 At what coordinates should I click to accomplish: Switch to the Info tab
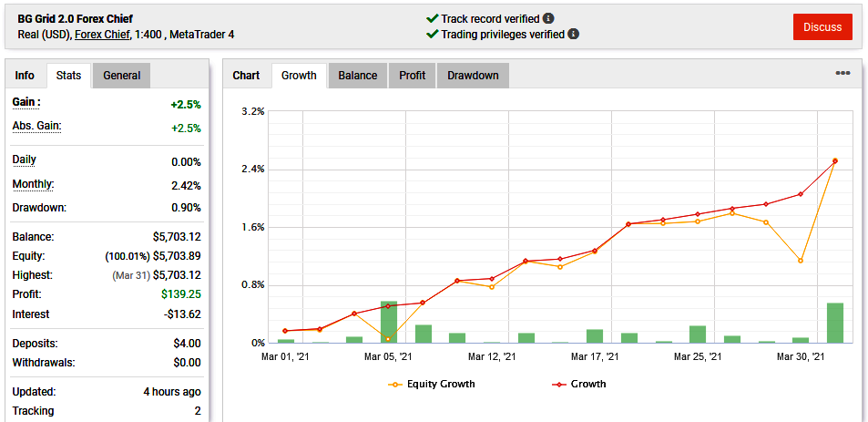(x=25, y=76)
